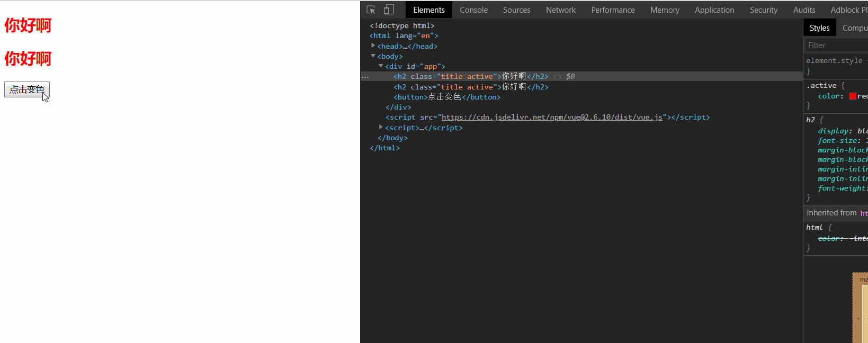
Task: Collapse the body element node
Action: pos(373,56)
